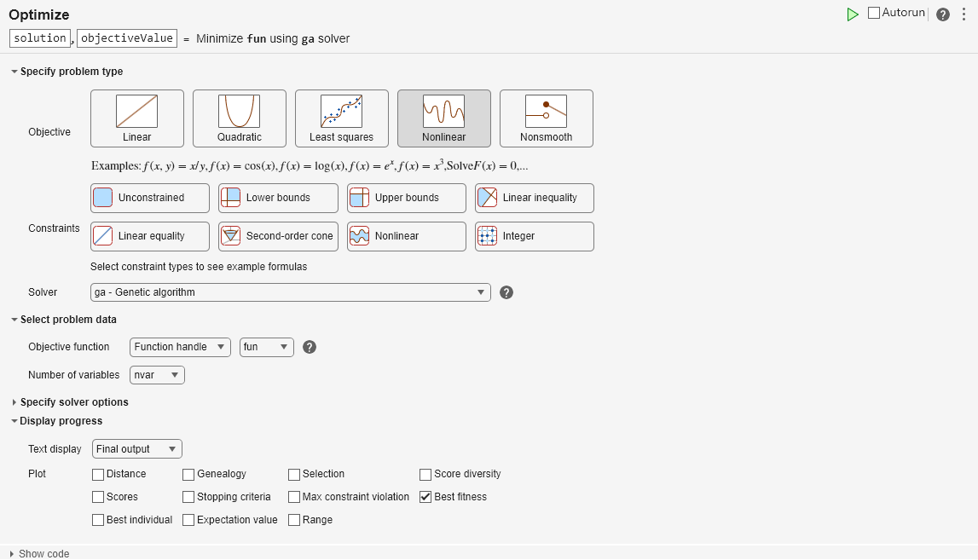This screenshot has height=560, width=978.
Task: Click the objectiveValue output name field
Action: point(127,38)
